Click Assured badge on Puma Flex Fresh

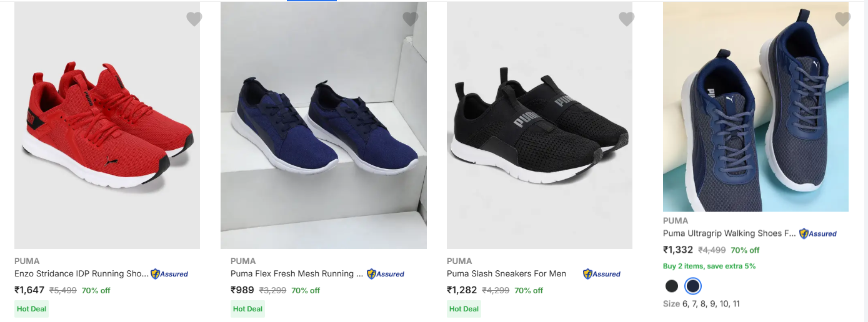386,274
